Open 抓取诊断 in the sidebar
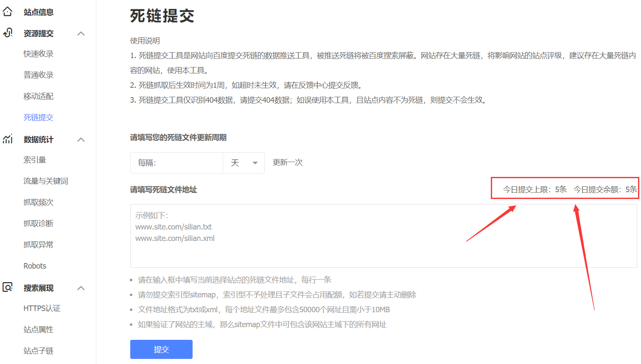Screen dimensions: 641x364 [39, 224]
